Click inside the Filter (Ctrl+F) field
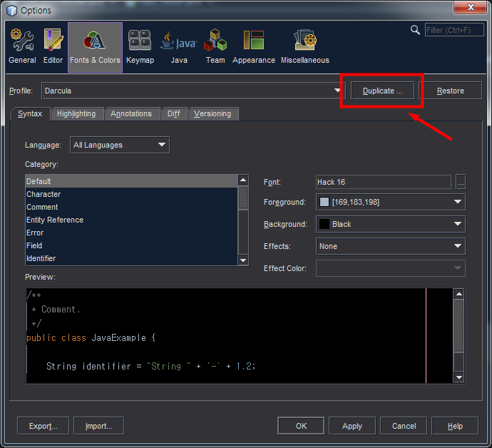 [x=454, y=30]
